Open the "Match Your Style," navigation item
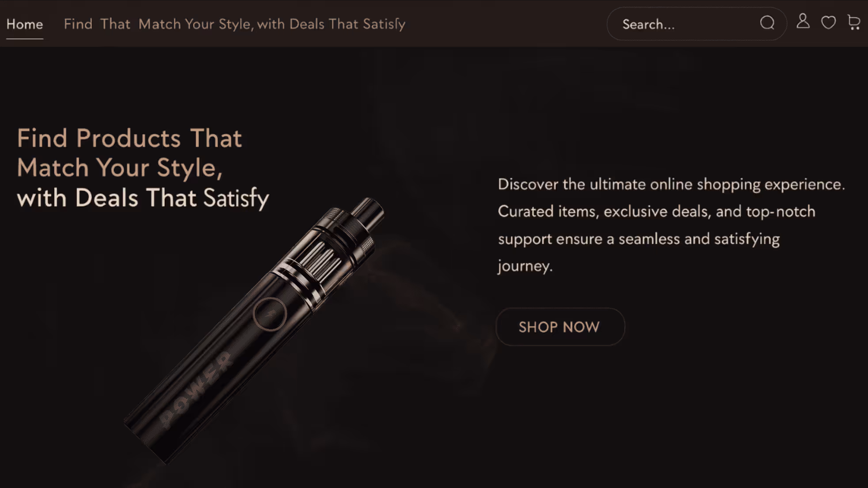Viewport: 868px width, 488px height. [196, 24]
